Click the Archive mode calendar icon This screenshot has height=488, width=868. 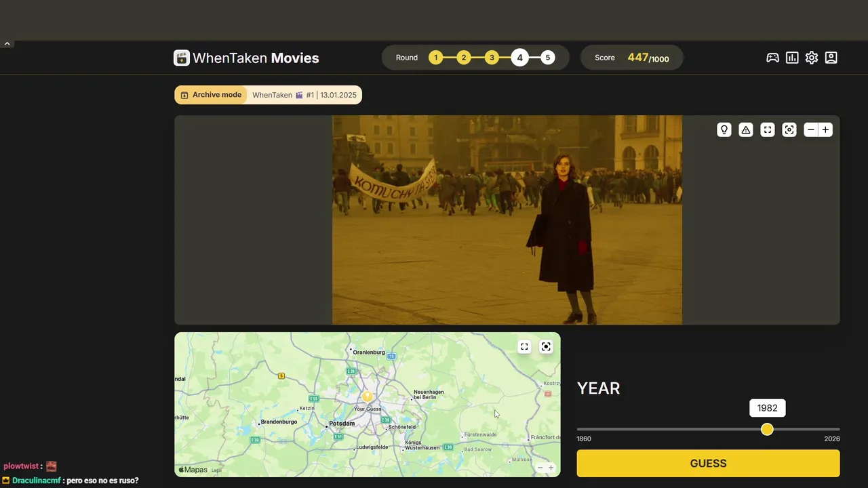184,95
